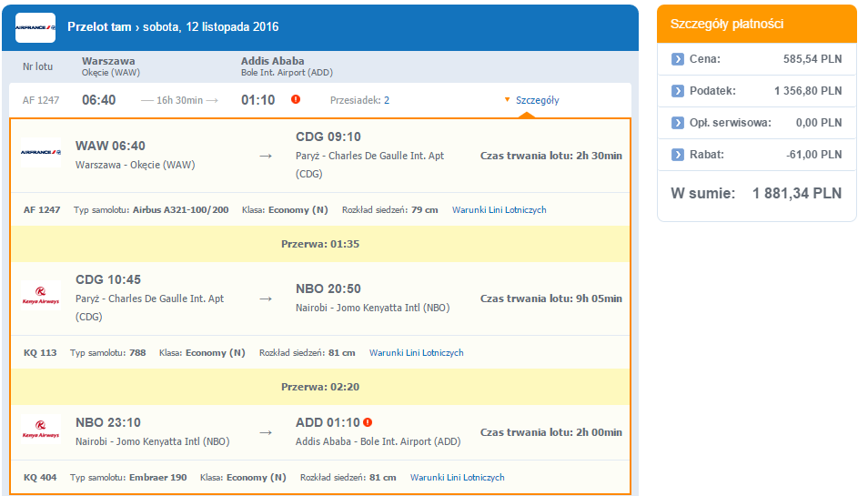This screenshot has height=496, width=868.
Task: Click the Przesiadek: 2 transfers link
Action: point(359,100)
